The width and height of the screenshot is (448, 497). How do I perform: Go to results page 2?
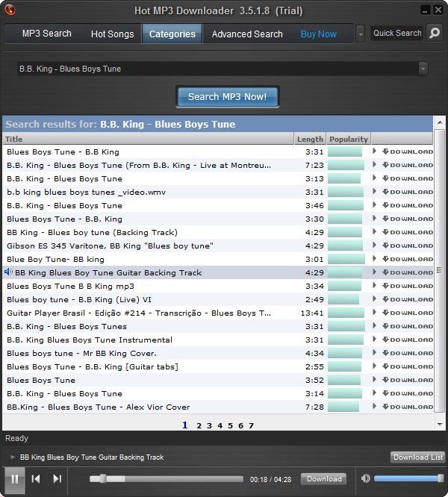pos(199,425)
